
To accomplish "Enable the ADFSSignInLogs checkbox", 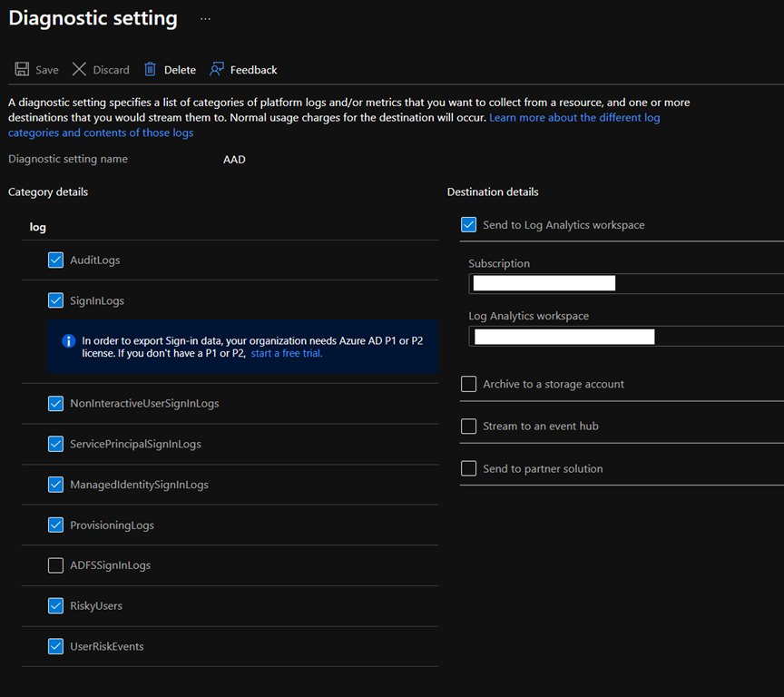I will click(x=56, y=565).
